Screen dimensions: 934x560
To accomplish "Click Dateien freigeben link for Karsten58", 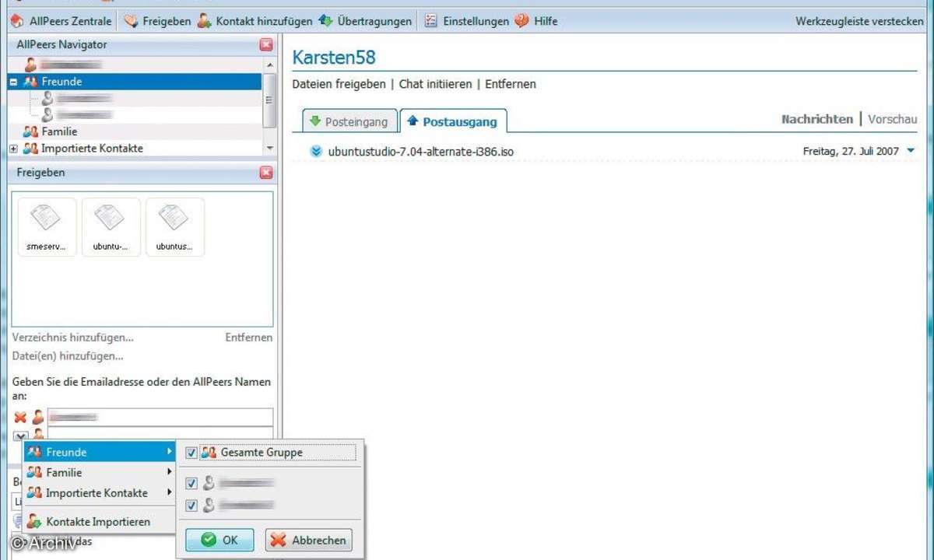I will tap(339, 84).
